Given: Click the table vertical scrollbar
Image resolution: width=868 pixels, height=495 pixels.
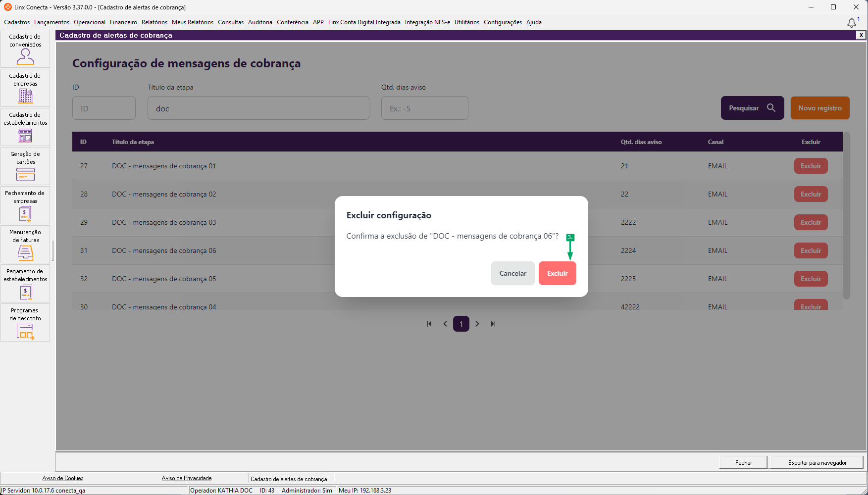Looking at the screenshot, I should pyautogui.click(x=846, y=216).
